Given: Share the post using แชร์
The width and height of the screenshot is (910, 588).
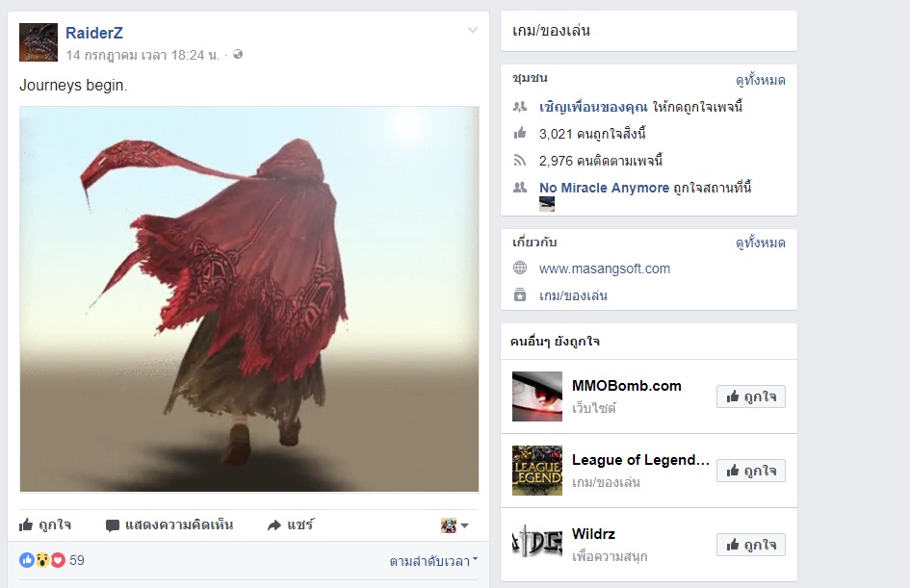Looking at the screenshot, I should 291,525.
